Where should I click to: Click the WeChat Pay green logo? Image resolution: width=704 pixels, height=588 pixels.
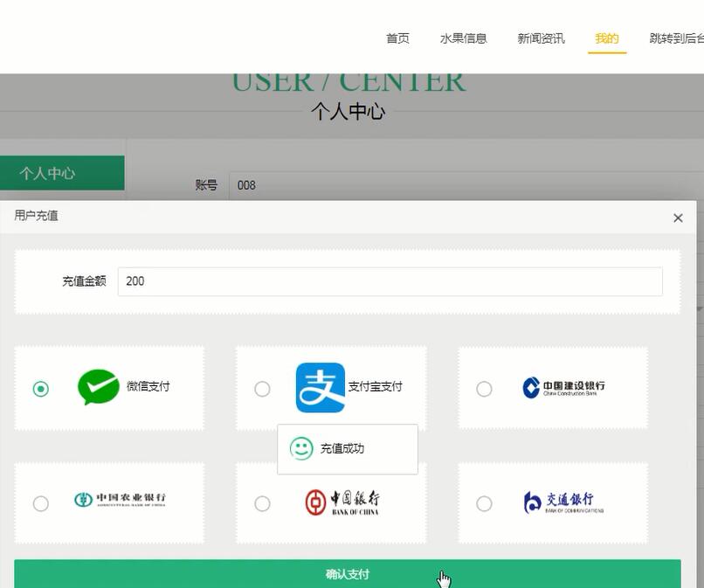(99, 387)
